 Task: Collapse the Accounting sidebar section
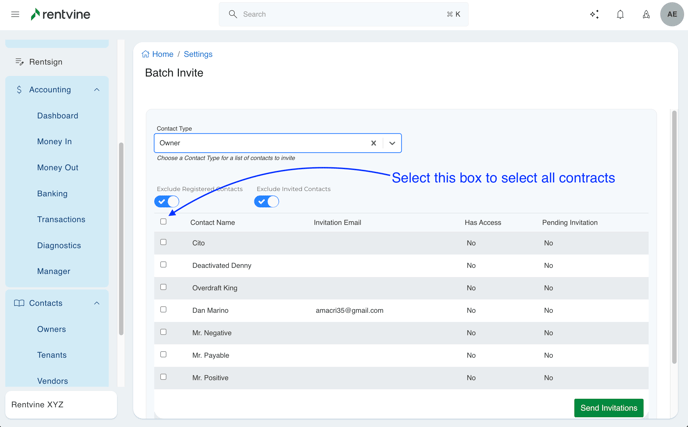click(97, 90)
